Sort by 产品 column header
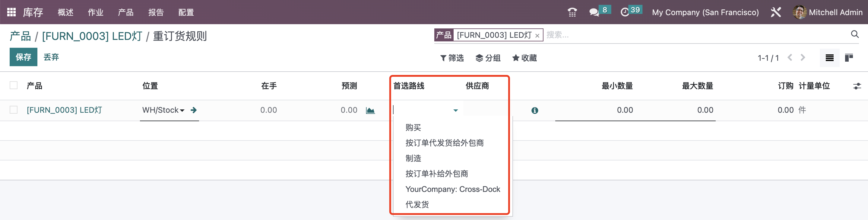Screen dimensions: 868x220 [x=34, y=86]
